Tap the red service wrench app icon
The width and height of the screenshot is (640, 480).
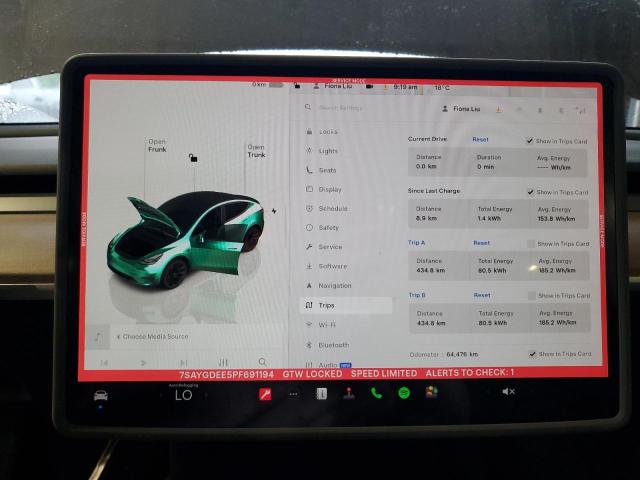[265, 394]
